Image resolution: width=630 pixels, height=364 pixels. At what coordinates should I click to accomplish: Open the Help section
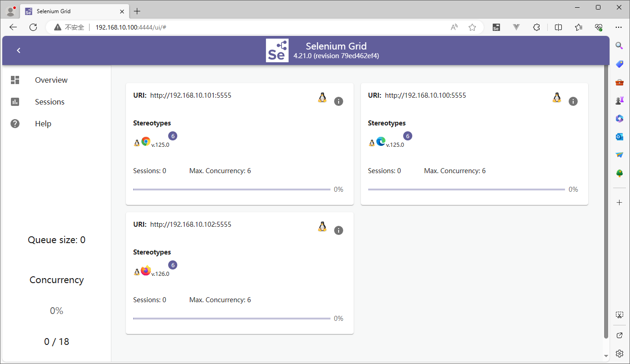[x=43, y=124]
